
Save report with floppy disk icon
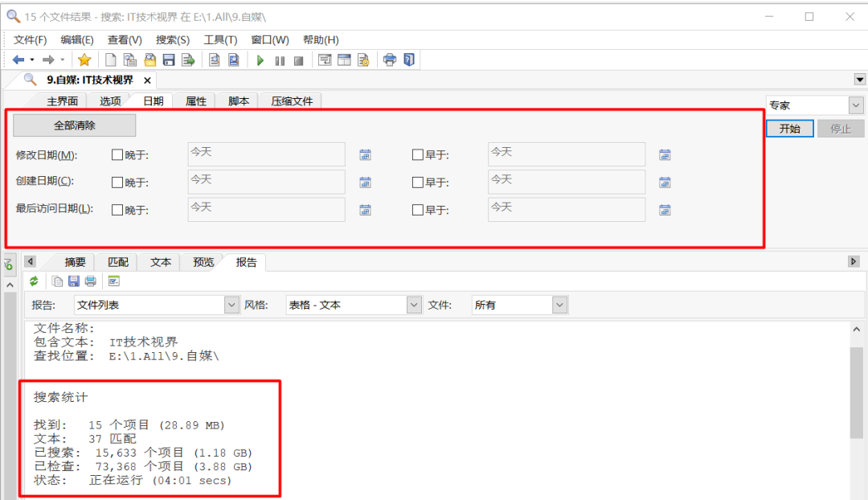click(74, 281)
